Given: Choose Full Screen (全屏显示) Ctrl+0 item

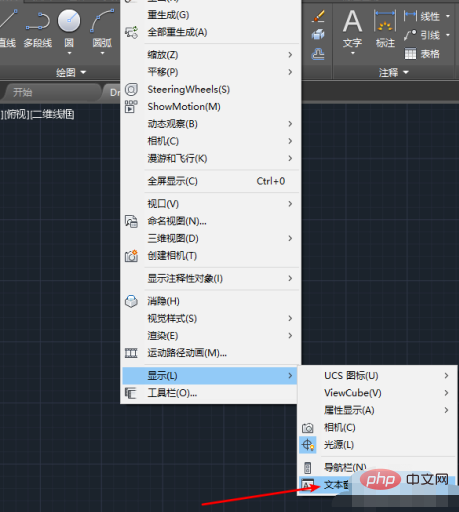Looking at the screenshot, I should click(210, 181).
